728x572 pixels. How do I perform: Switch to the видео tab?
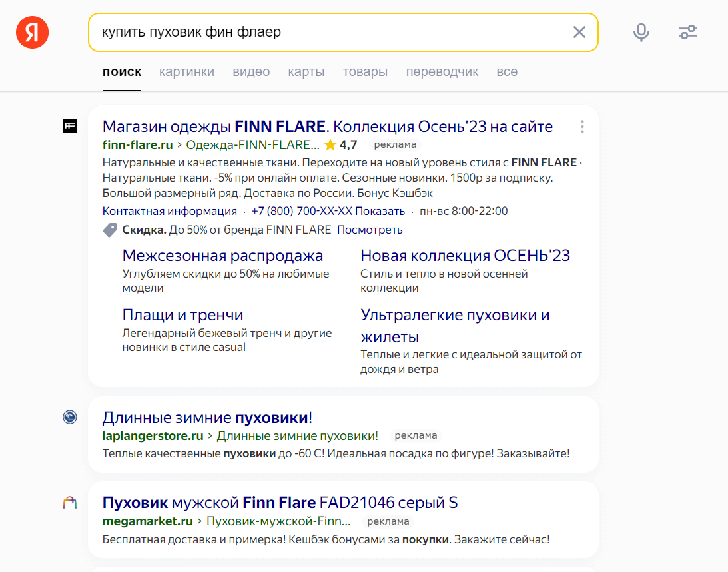coord(251,72)
